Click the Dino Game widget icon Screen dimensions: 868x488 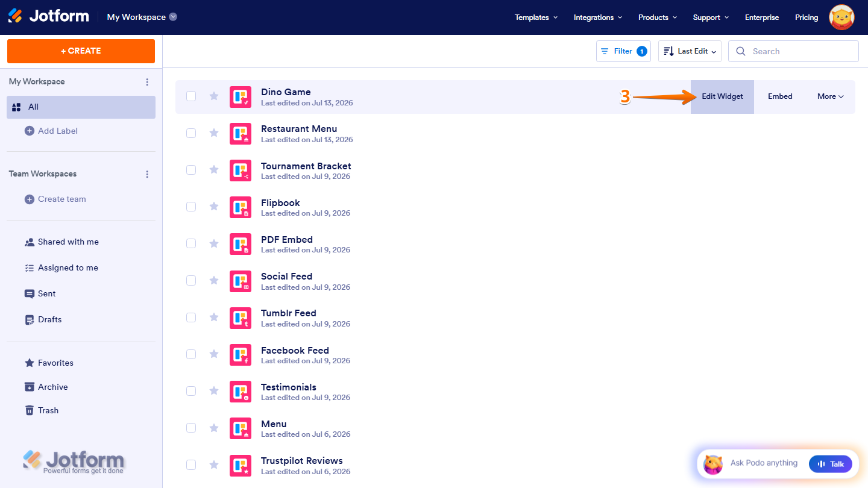tap(241, 97)
